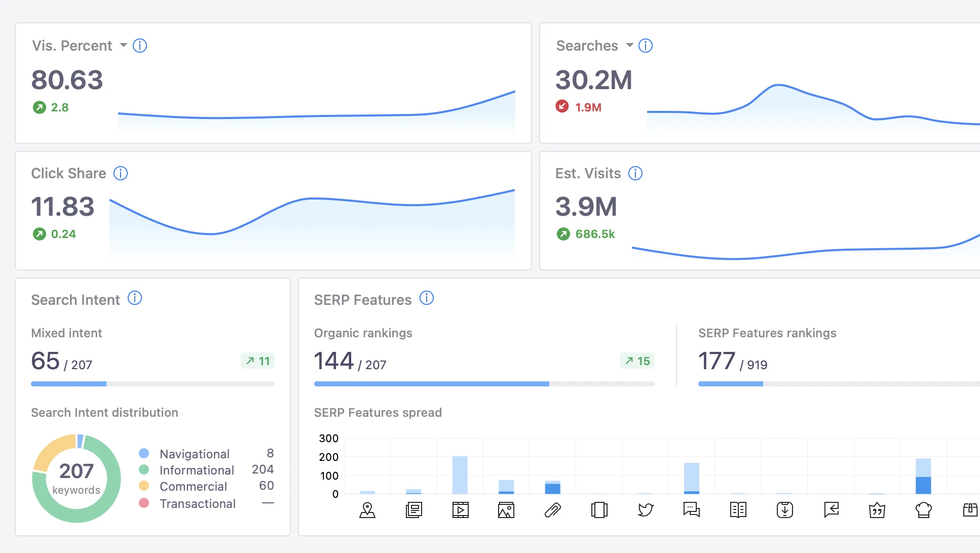Screen dimensions: 980x553
Task: Click the app install download icon
Action: pyautogui.click(x=784, y=510)
